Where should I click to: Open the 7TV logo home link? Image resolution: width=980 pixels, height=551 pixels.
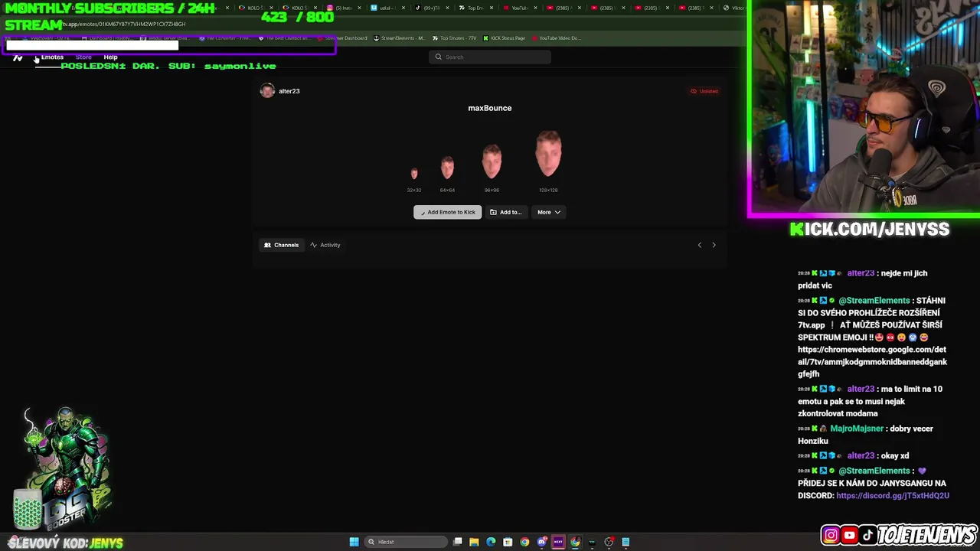pos(18,57)
